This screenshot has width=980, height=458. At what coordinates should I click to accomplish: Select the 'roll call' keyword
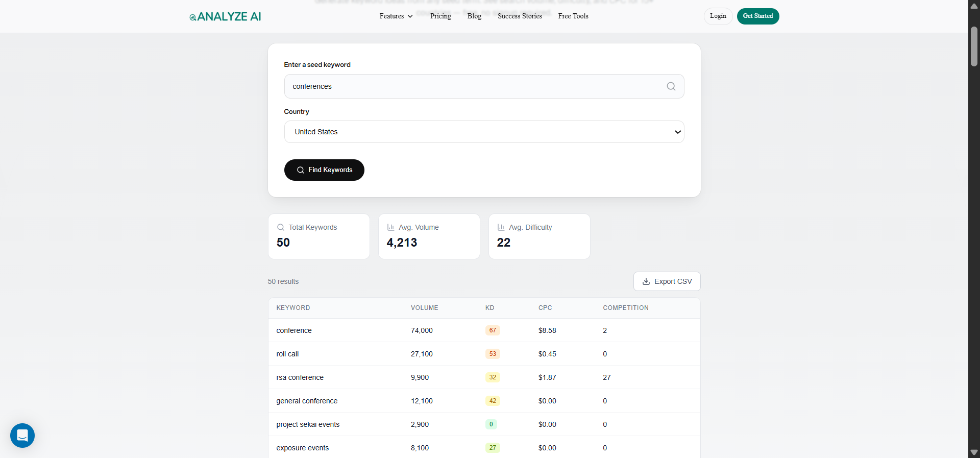click(287, 354)
